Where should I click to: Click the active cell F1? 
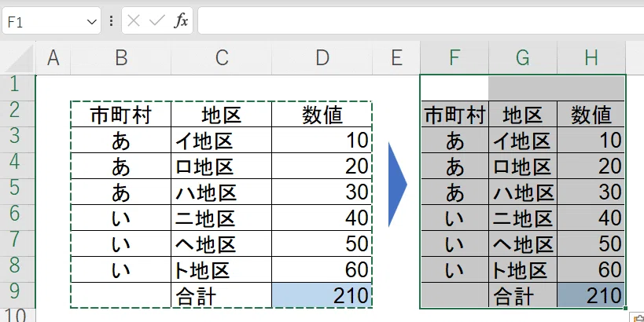point(454,88)
